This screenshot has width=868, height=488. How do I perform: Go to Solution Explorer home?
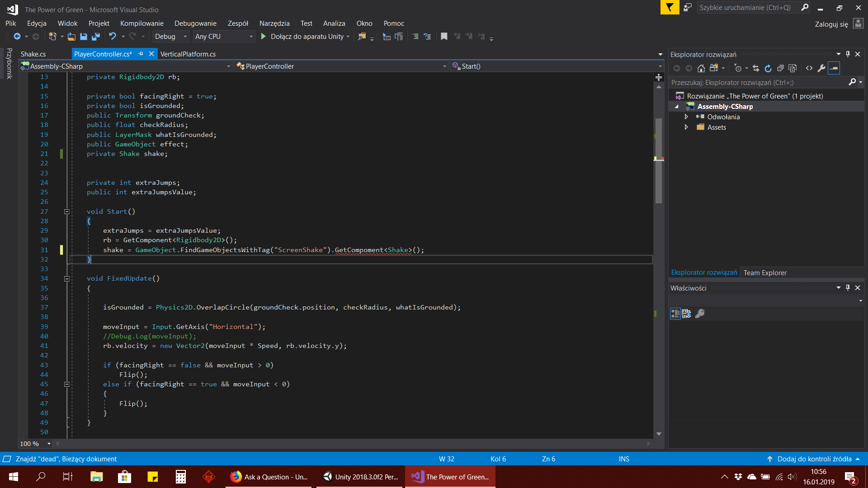(x=701, y=68)
